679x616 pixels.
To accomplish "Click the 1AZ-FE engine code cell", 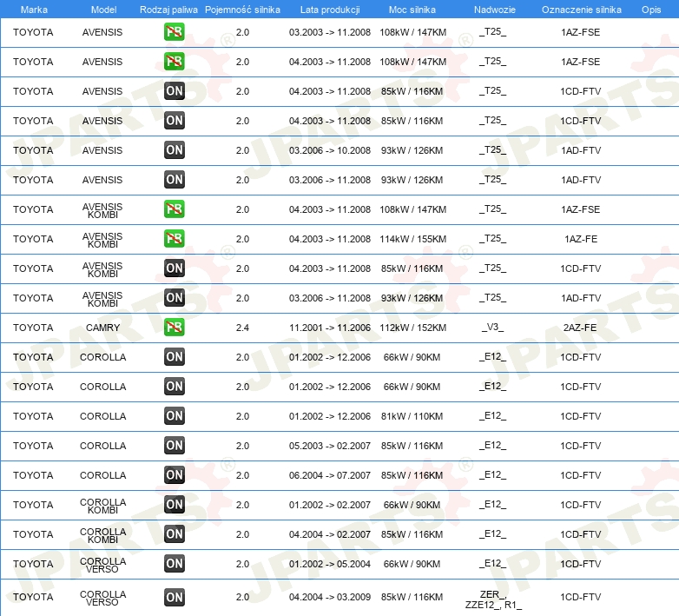I will pyautogui.click(x=581, y=239).
